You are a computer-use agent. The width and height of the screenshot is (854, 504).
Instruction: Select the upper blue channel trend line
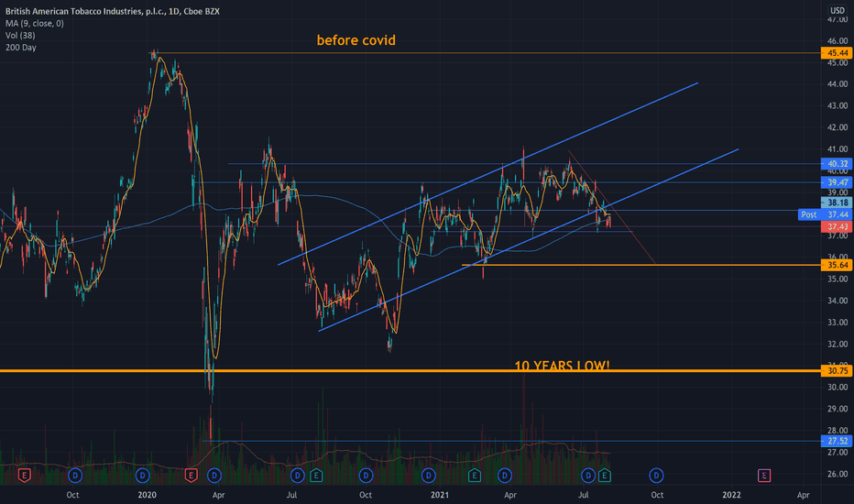[488, 174]
